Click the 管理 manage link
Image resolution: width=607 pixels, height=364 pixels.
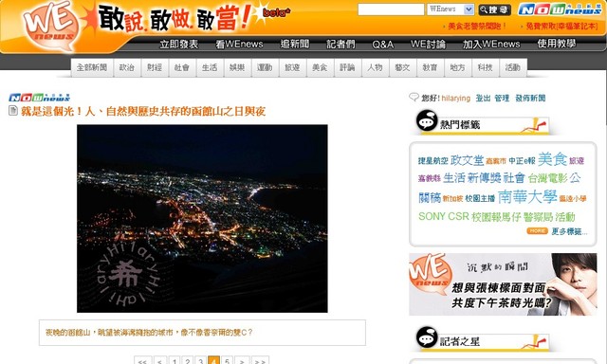point(502,98)
